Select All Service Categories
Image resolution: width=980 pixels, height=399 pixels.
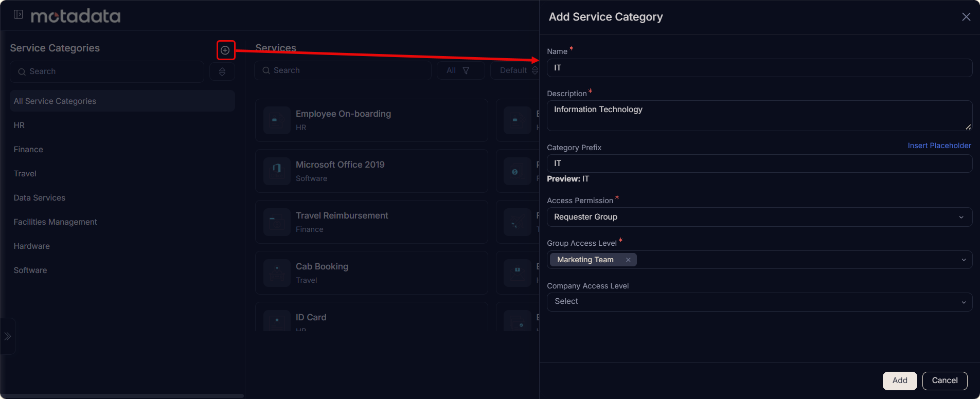122,101
